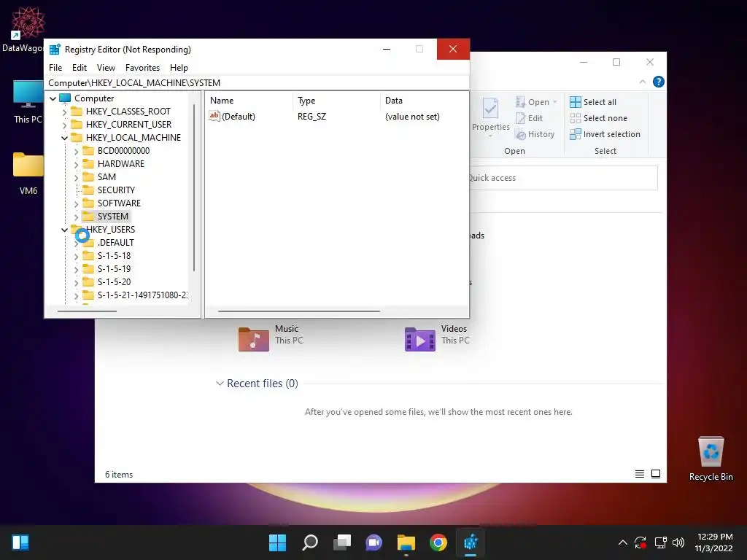Click File Explorer help question mark

tap(659, 82)
